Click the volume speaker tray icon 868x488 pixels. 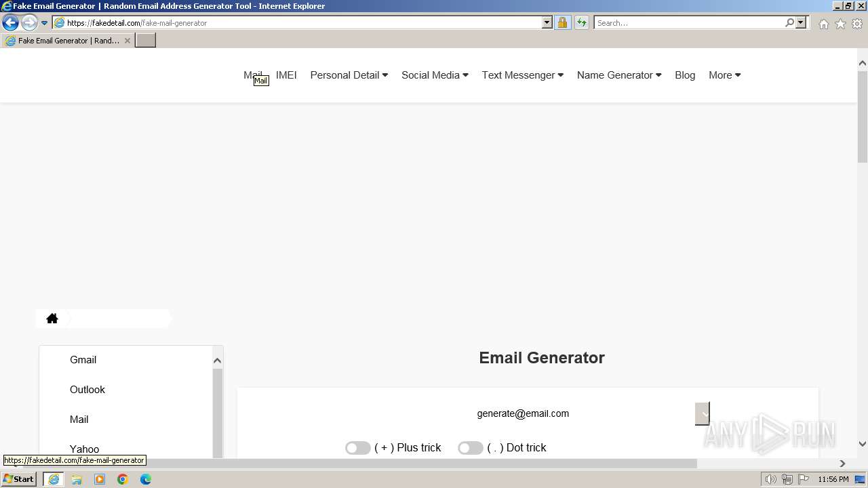(x=771, y=479)
